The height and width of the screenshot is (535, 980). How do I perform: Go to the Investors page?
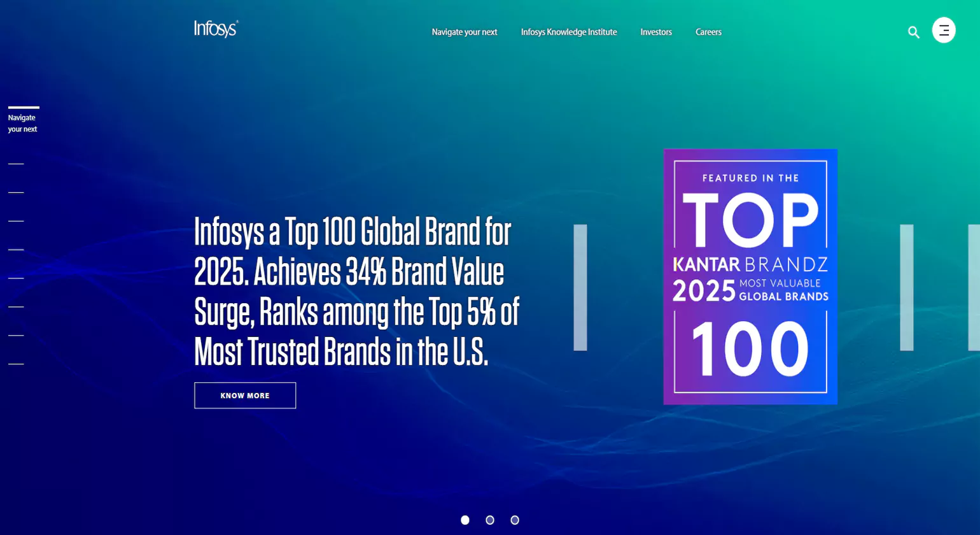click(x=655, y=32)
